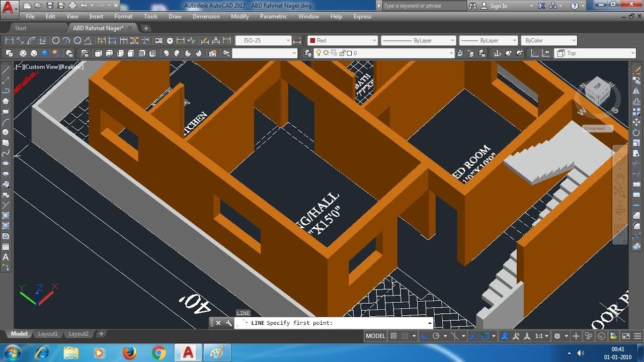Open the Autodesk Exchange X icon

click(x=541, y=6)
